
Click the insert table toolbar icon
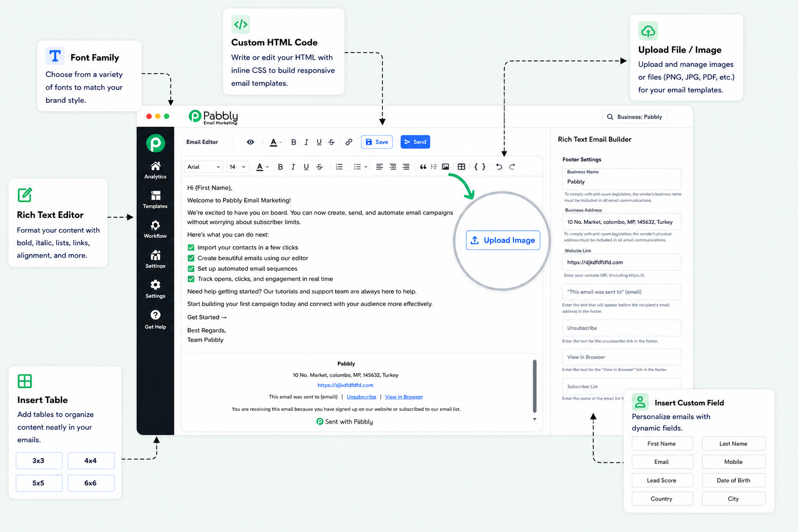coord(461,167)
